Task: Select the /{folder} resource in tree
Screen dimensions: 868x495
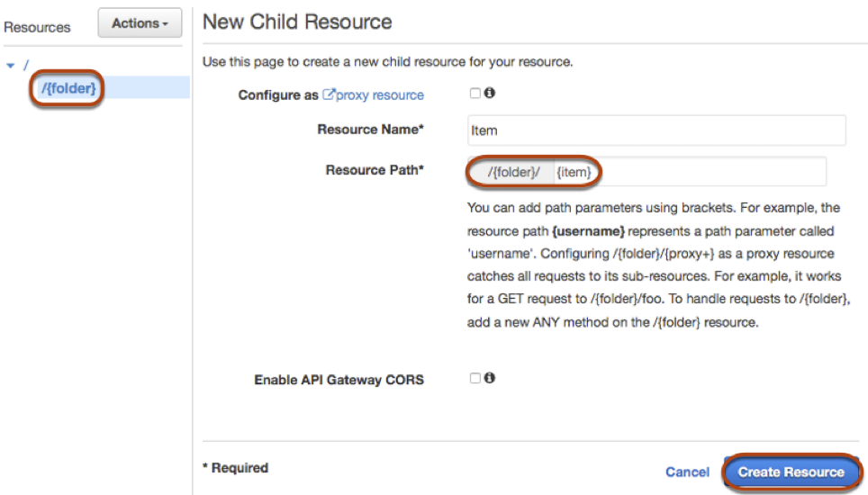Action: [x=68, y=88]
